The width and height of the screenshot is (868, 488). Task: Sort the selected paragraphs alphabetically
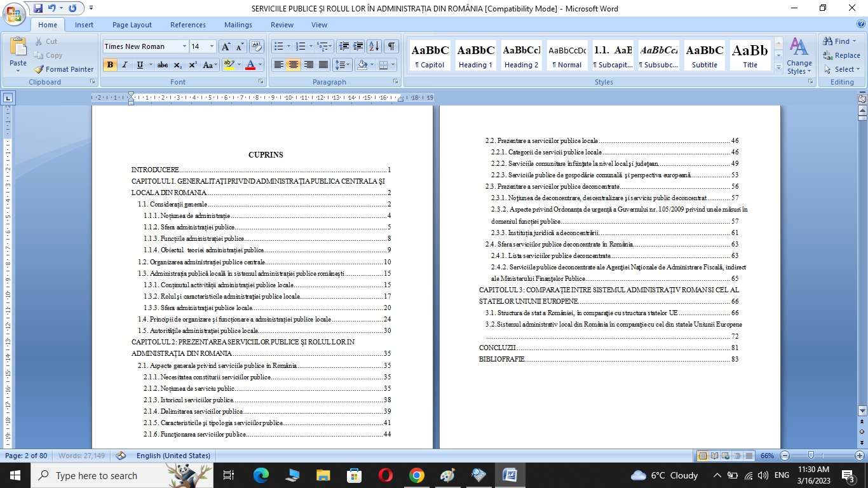pyautogui.click(x=374, y=46)
